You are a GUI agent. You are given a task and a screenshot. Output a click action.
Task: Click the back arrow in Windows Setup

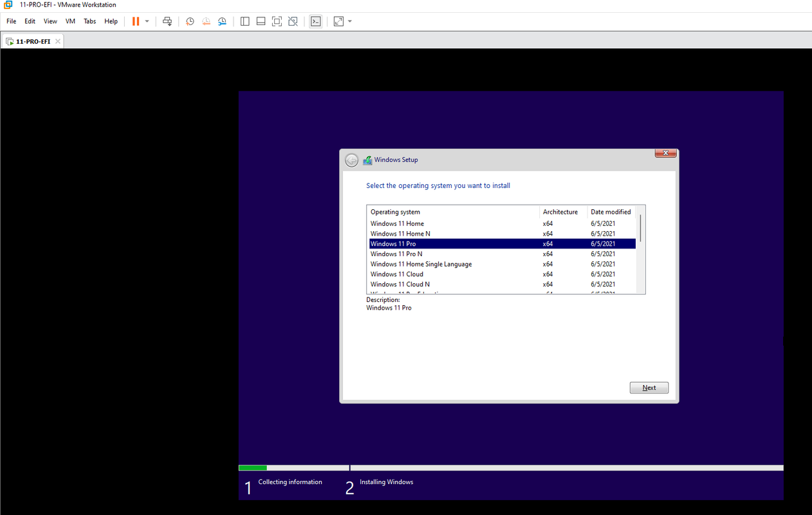click(351, 160)
